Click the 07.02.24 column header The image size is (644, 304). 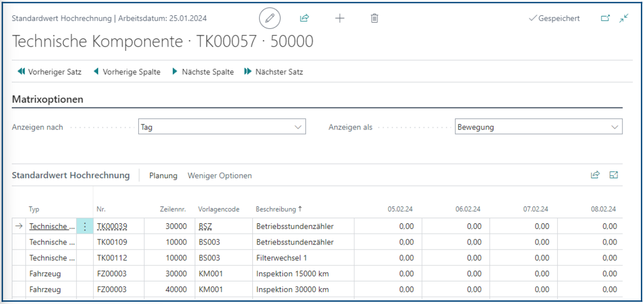[x=536, y=209]
